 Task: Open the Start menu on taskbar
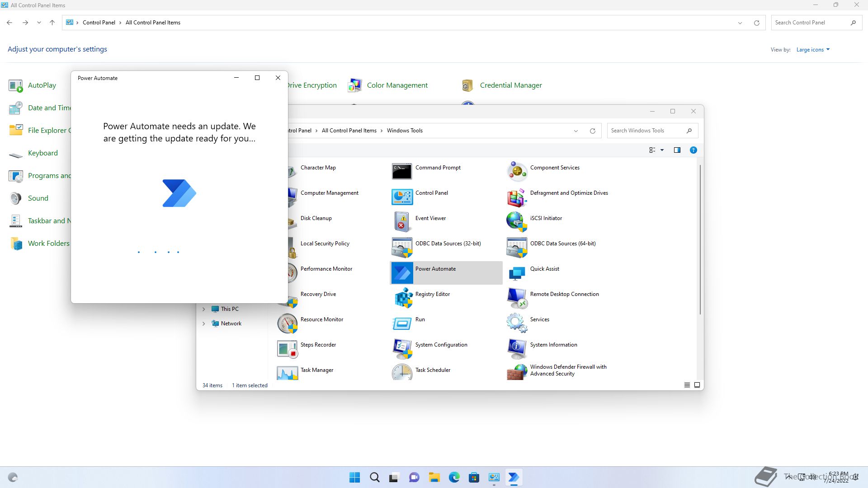[x=355, y=477]
